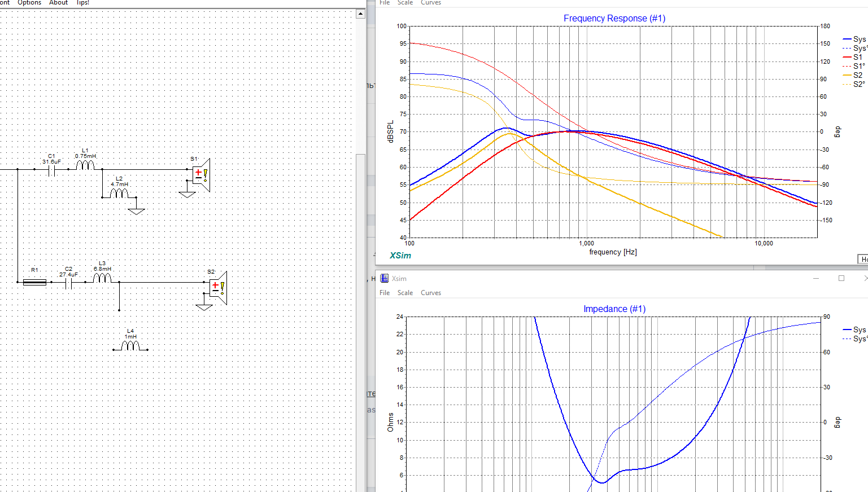Open Curves menu in the Impedance window

430,293
